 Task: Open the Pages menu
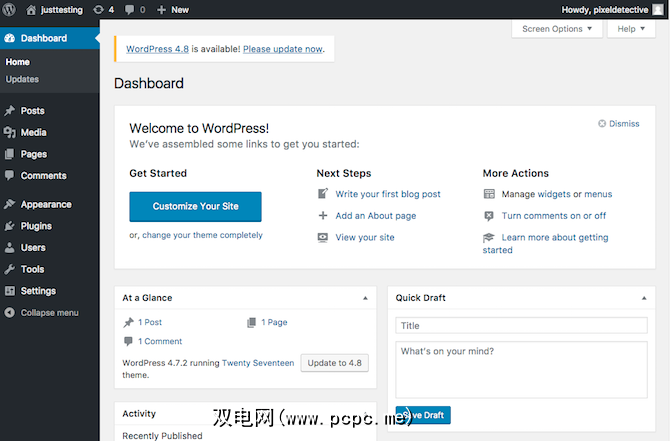pos(34,154)
